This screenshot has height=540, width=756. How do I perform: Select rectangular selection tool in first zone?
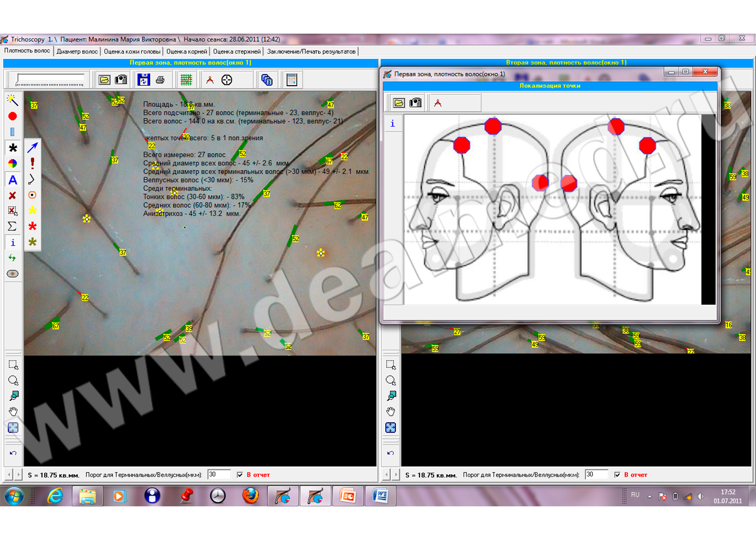click(13, 365)
